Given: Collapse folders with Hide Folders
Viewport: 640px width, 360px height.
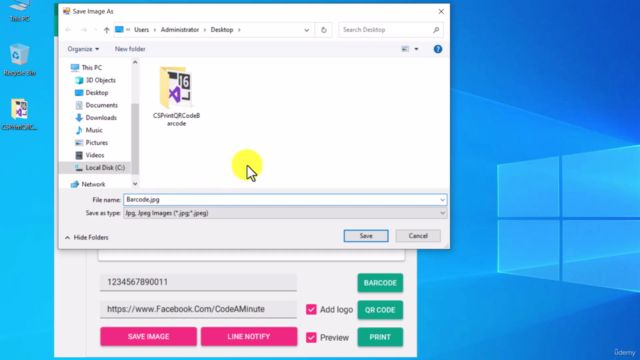Looking at the screenshot, I should tap(87, 237).
